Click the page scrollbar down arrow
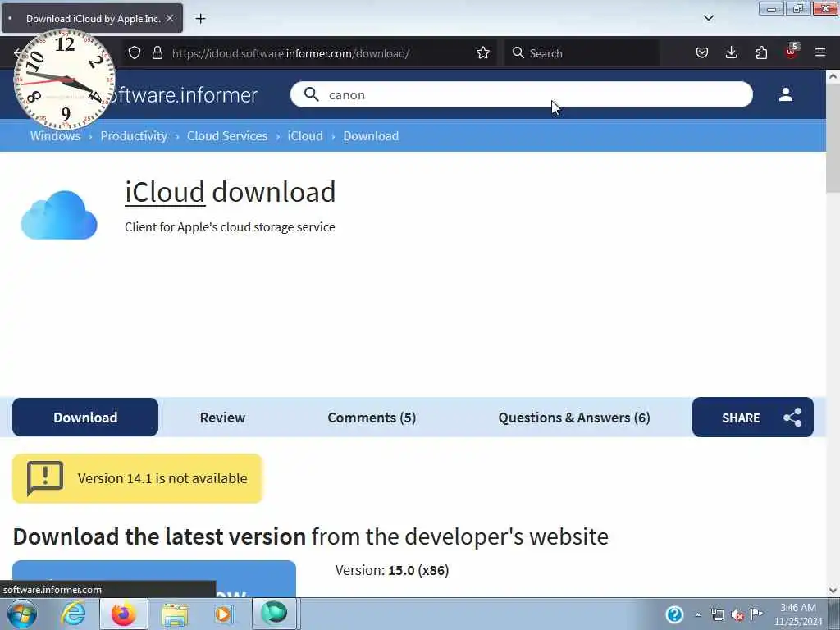The width and height of the screenshot is (840, 630). point(833,591)
